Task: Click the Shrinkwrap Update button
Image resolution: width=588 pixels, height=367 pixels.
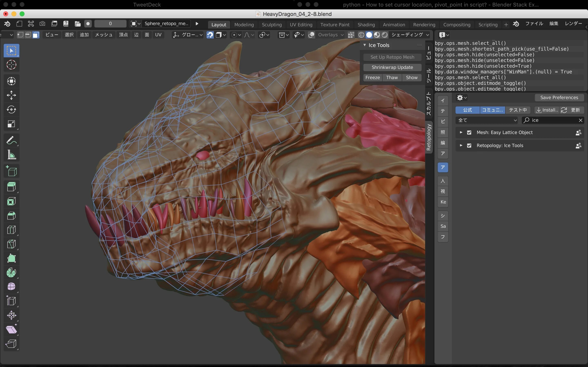Action: pyautogui.click(x=392, y=67)
